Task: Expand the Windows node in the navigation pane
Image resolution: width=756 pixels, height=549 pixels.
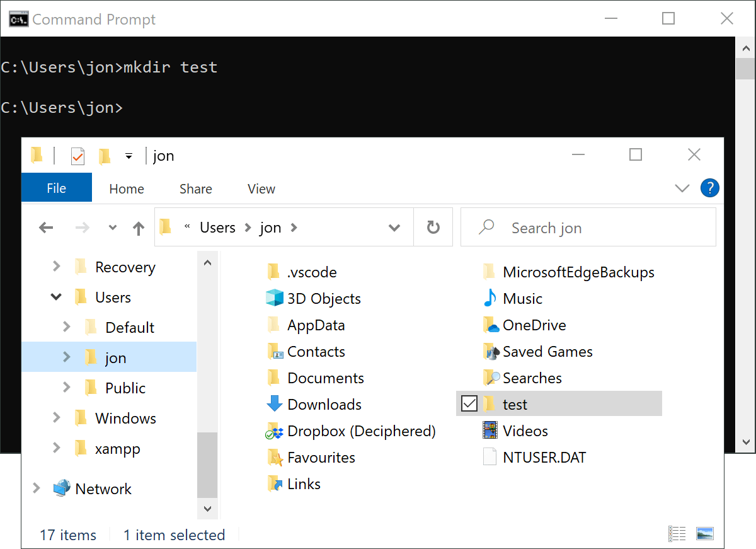Action: pyautogui.click(x=56, y=418)
